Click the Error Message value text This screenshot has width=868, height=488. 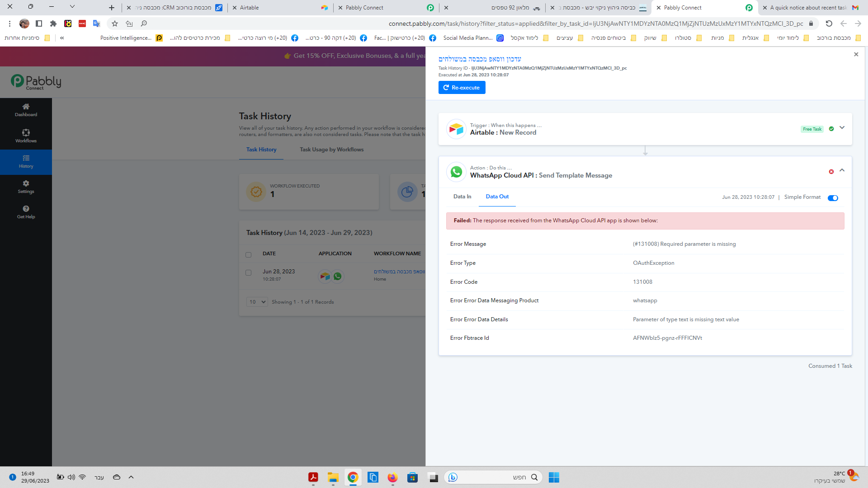[684, 244]
